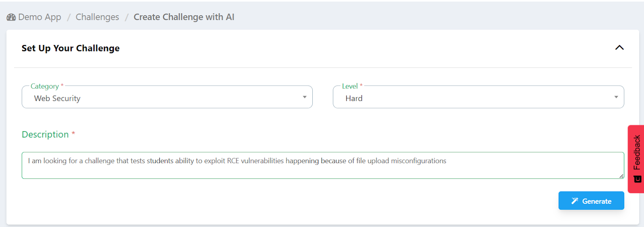This screenshot has height=227, width=644.
Task: Click the Level field label
Action: point(350,86)
